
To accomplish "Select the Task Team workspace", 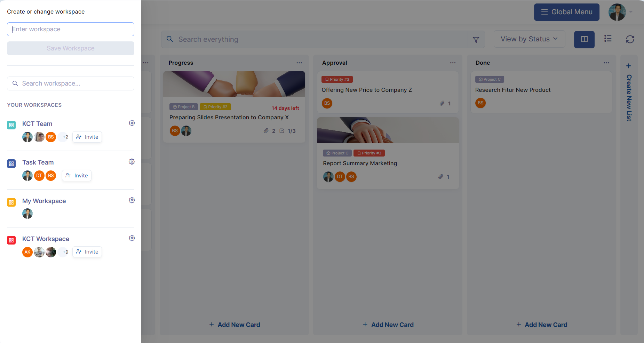I will coord(38,162).
